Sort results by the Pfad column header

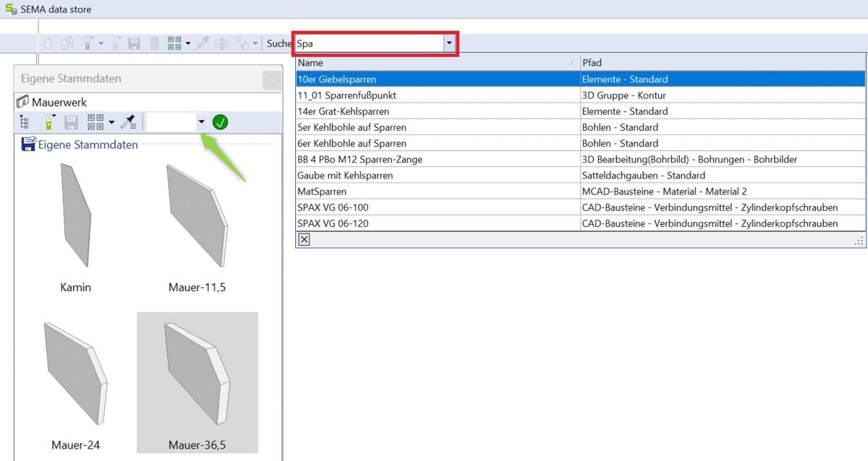coord(722,63)
